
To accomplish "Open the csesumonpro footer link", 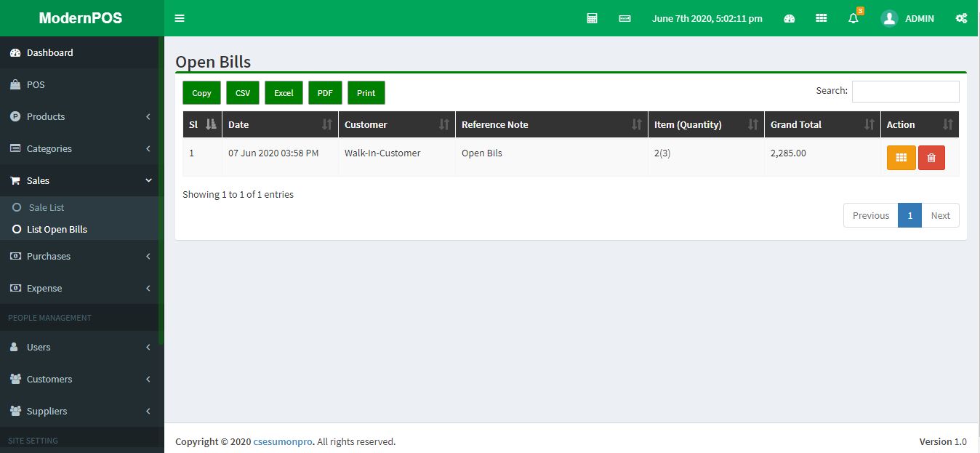I will 284,441.
